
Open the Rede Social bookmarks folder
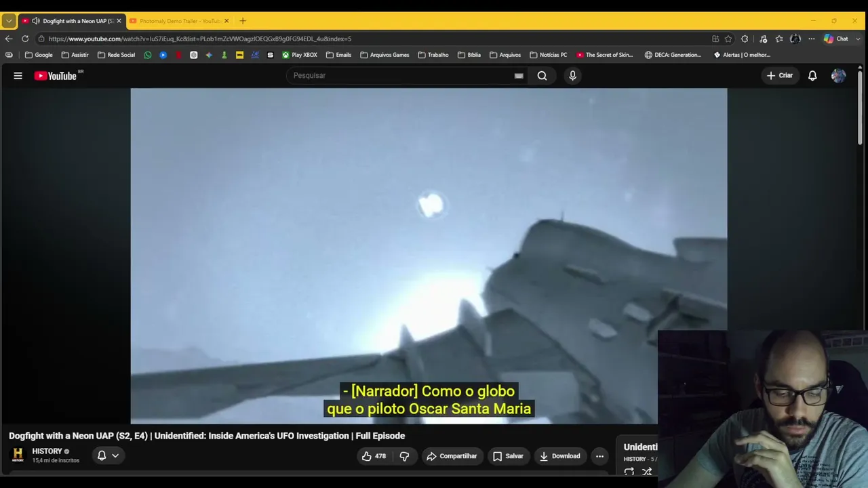click(x=116, y=55)
